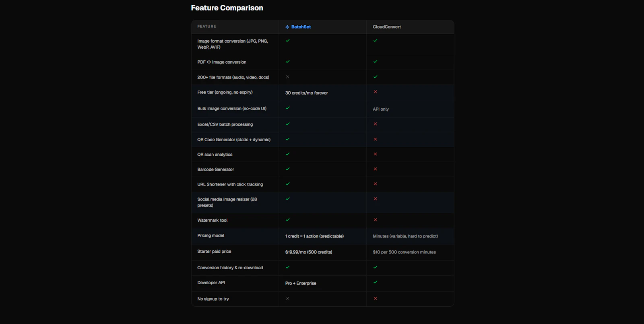Click CloudConvert red X in Free tier row
The image size is (644, 324).
[376, 92]
